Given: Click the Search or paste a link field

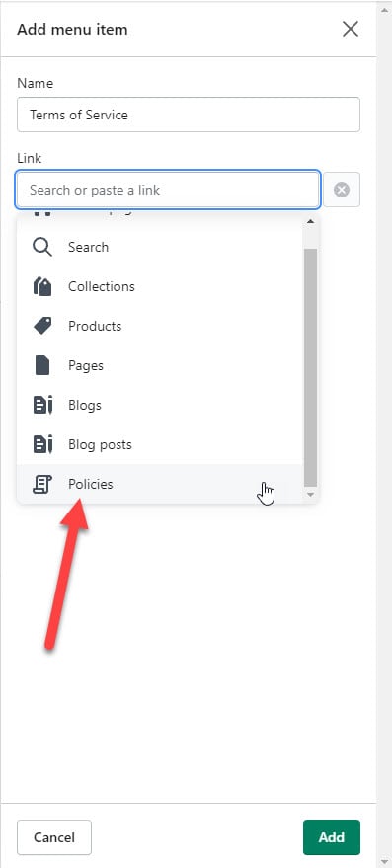Looking at the screenshot, I should point(168,190).
